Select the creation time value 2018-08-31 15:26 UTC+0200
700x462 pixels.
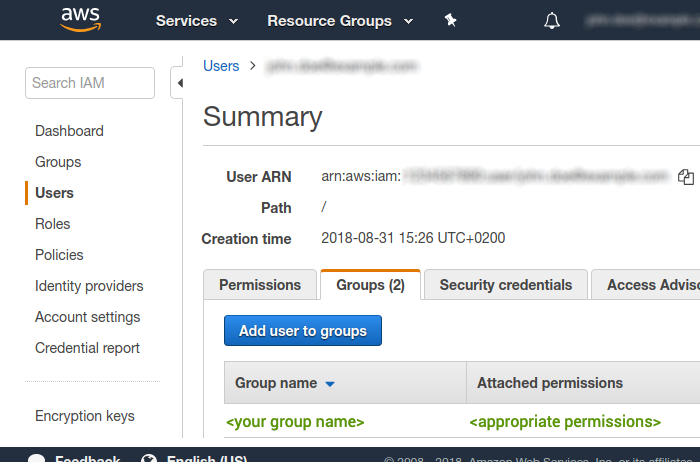[413, 238]
